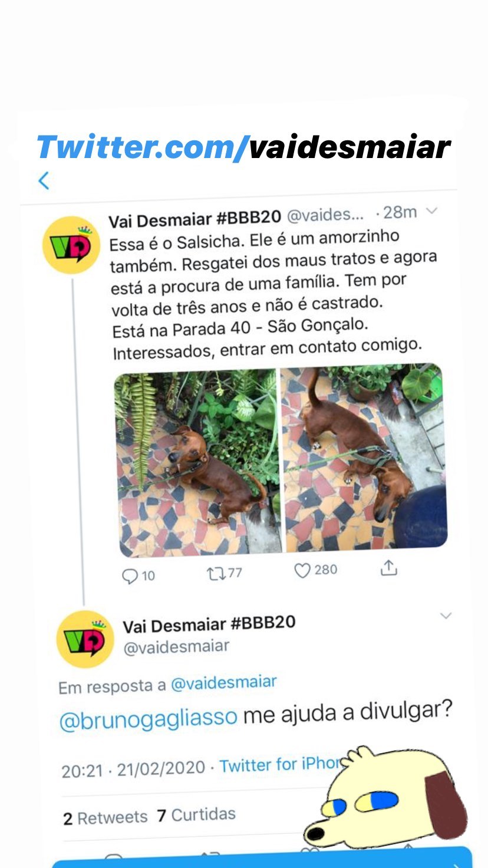Open the @vaidesmaiar handle under reply name
Viewport: 488px width, 868px height.
click(176, 647)
